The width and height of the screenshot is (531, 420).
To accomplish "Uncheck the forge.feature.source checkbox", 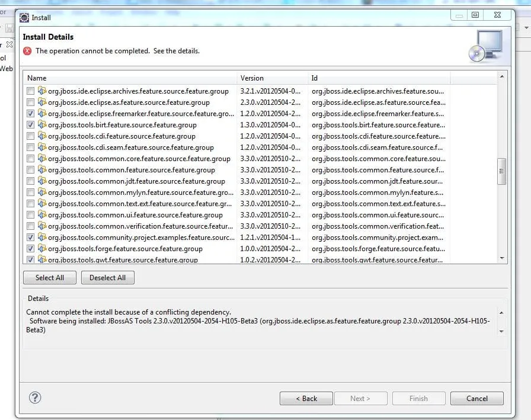I will tap(30, 248).
